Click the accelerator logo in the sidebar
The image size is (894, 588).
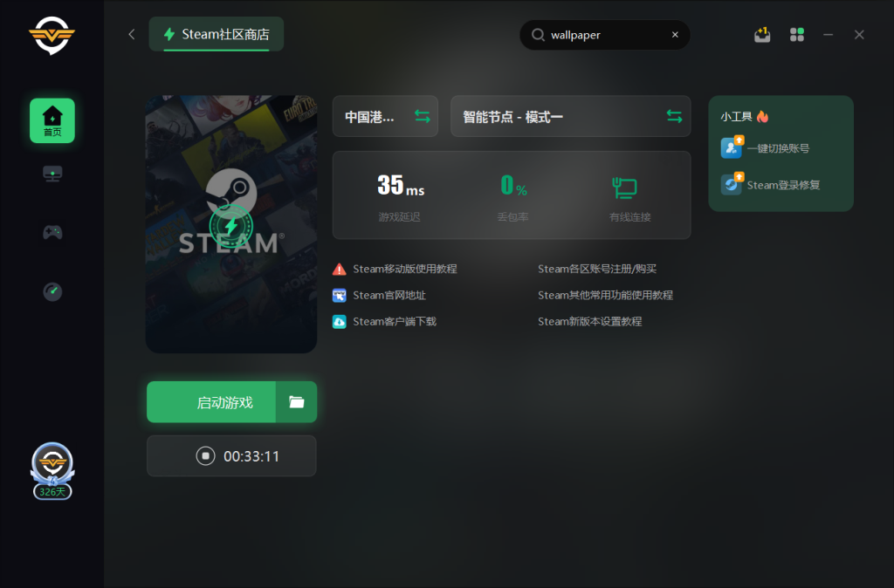pos(52,35)
